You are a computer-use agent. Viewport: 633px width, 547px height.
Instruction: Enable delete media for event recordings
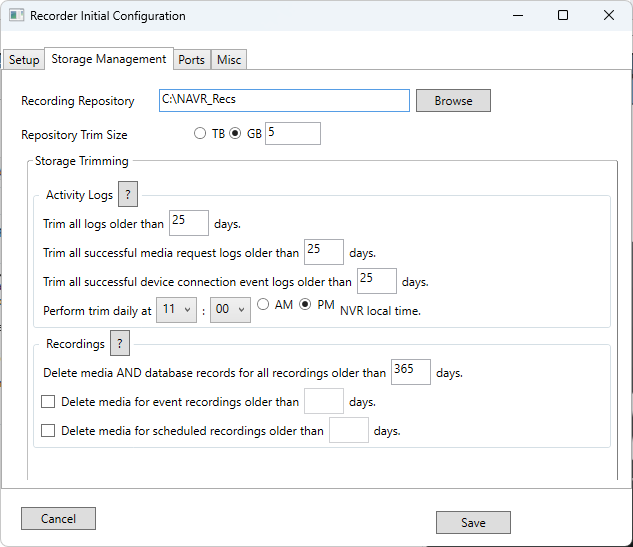coord(48,402)
